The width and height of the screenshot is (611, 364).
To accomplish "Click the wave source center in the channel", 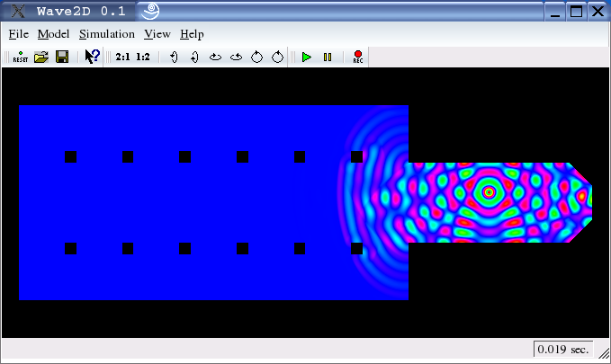I will pos(490,191).
